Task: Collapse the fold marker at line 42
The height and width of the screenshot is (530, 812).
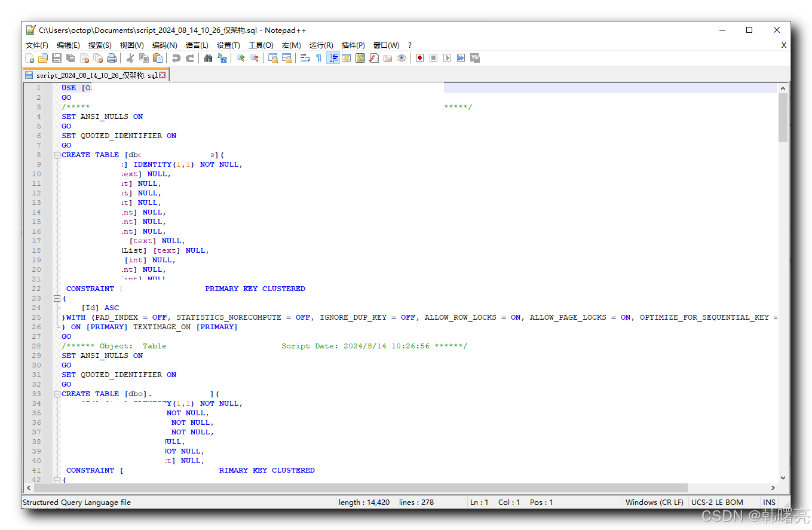Action: tap(57, 479)
